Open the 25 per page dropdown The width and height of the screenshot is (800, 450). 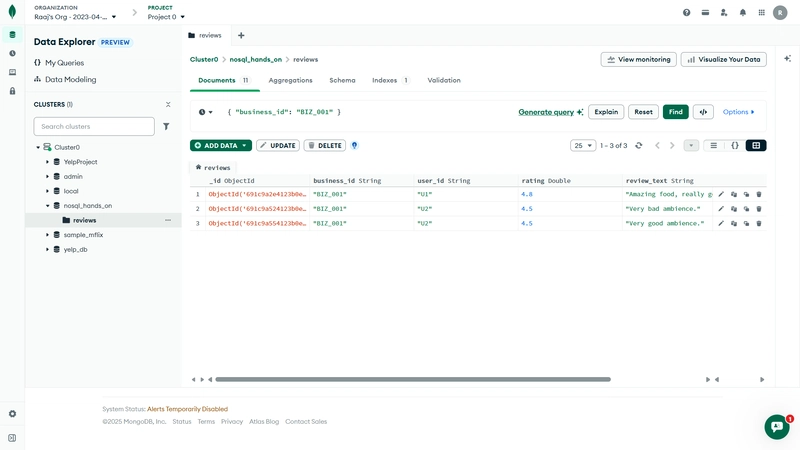coord(583,145)
